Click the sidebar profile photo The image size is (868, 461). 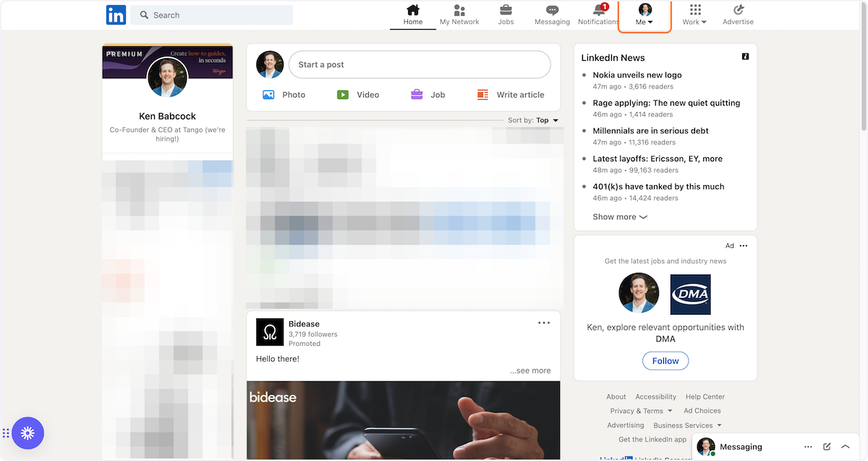[167, 77]
